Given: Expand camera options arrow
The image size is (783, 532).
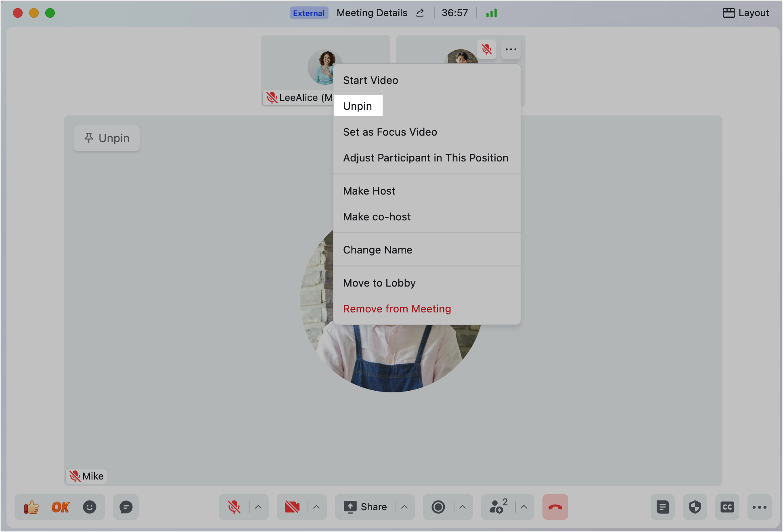Looking at the screenshot, I should click(x=316, y=507).
